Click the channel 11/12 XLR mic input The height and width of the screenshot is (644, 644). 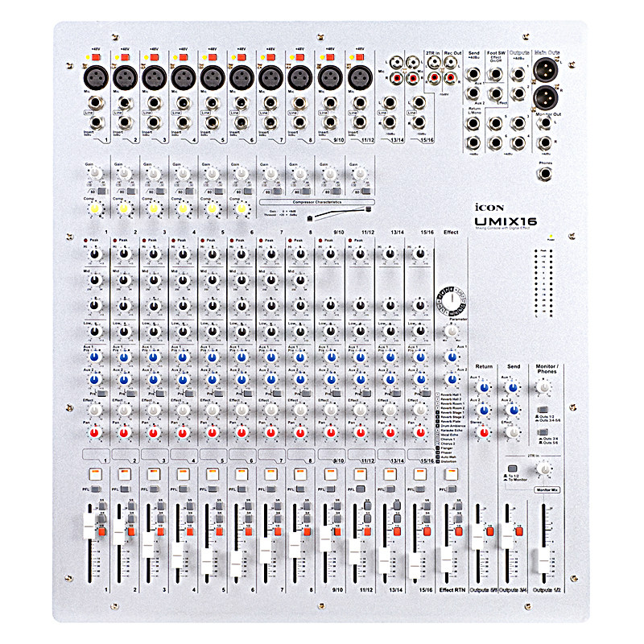360,77
